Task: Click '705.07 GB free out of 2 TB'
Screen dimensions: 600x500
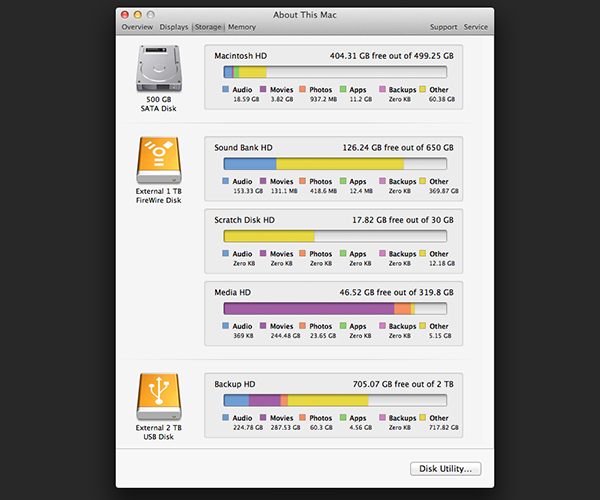Action: click(x=403, y=384)
